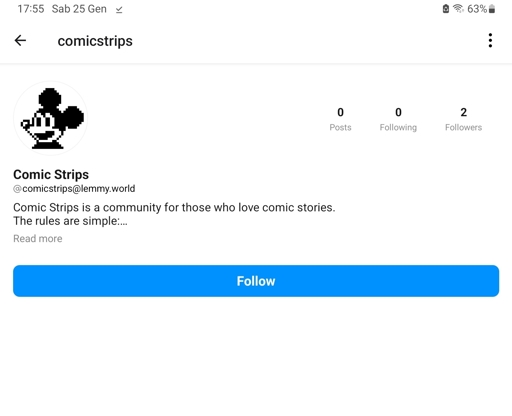Tap the battery saver status icon
This screenshot has height=416, width=512.
(x=446, y=9)
